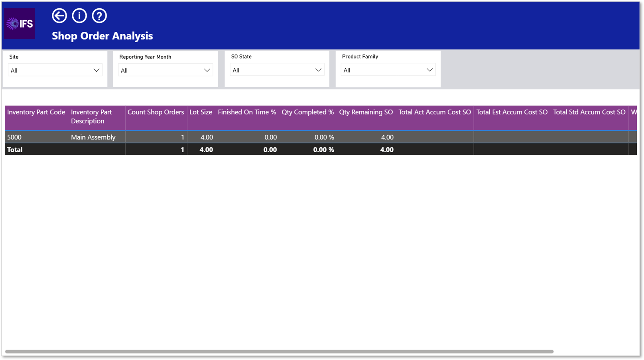The width and height of the screenshot is (644, 360).
Task: Open the SO State dropdown
Action: pos(277,70)
